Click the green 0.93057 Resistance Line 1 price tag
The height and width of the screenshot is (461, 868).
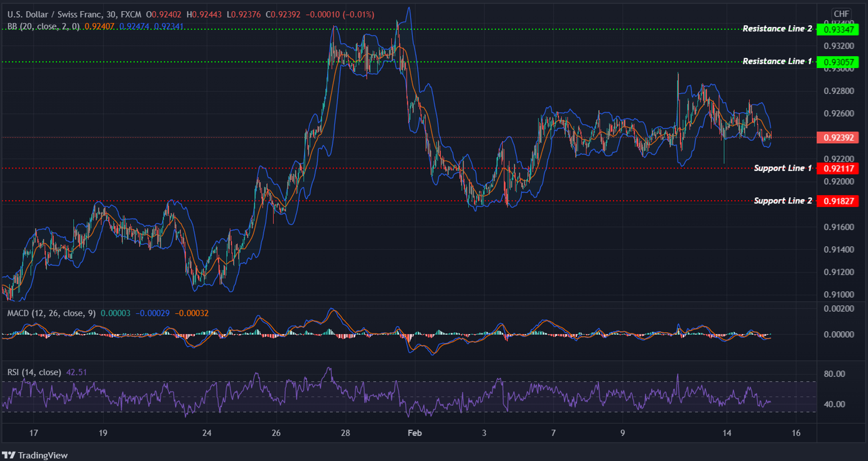(x=838, y=62)
